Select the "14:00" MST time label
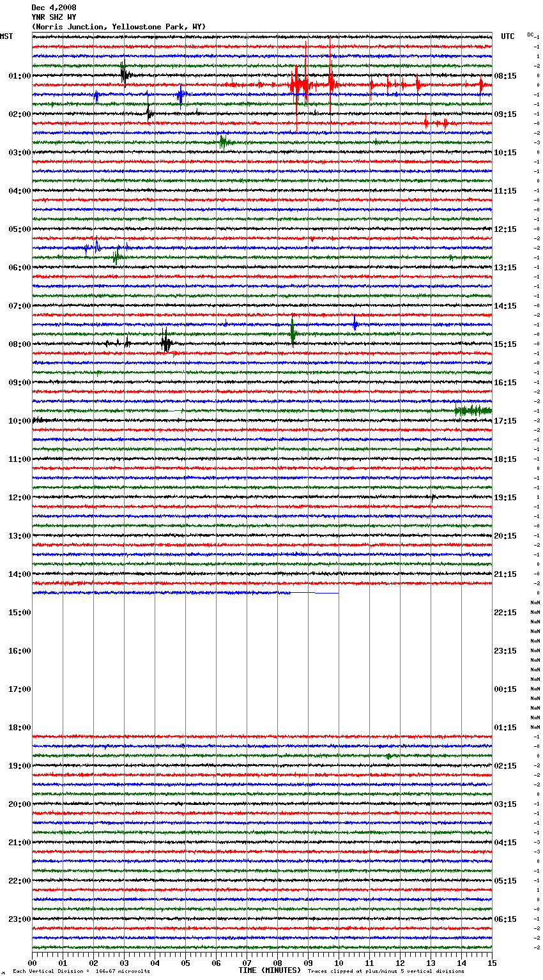Image resolution: width=543 pixels, height=980 pixels. (x=20, y=574)
